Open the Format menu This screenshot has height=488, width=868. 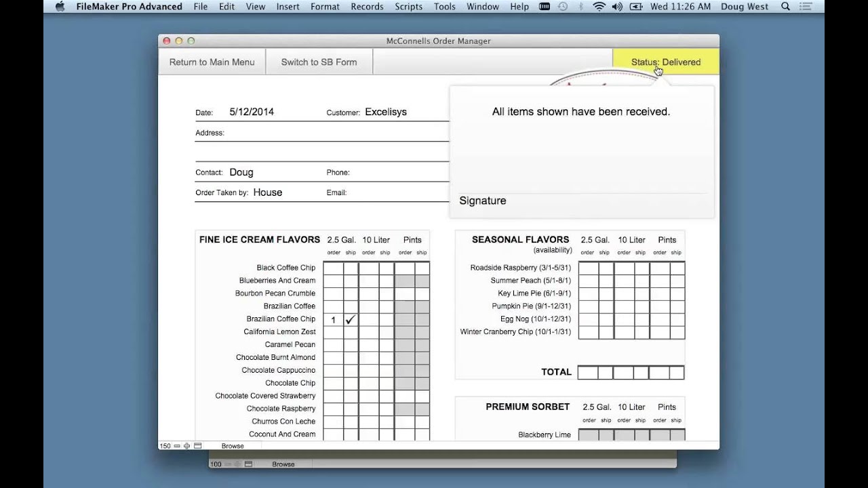pyautogui.click(x=325, y=7)
